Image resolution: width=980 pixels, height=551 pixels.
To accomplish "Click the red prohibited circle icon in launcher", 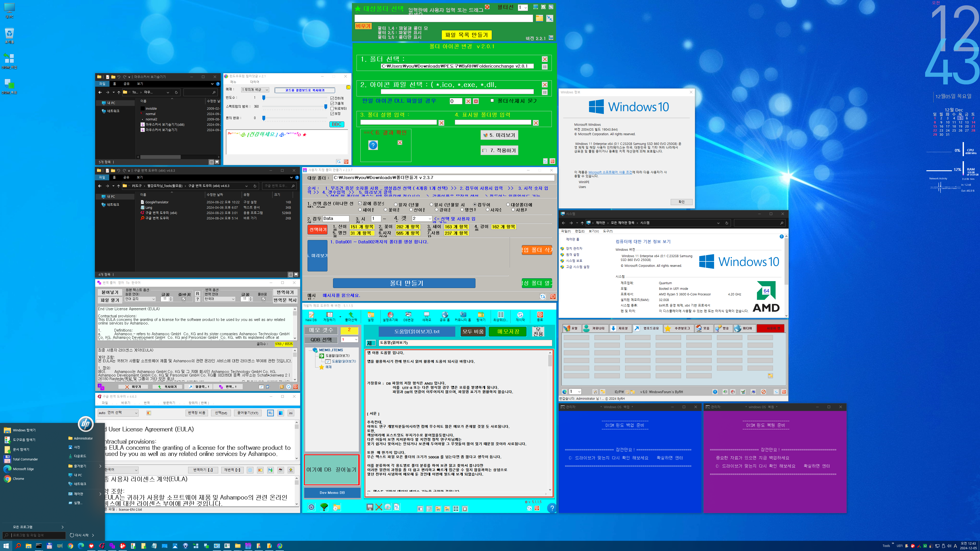I will click(x=764, y=392).
